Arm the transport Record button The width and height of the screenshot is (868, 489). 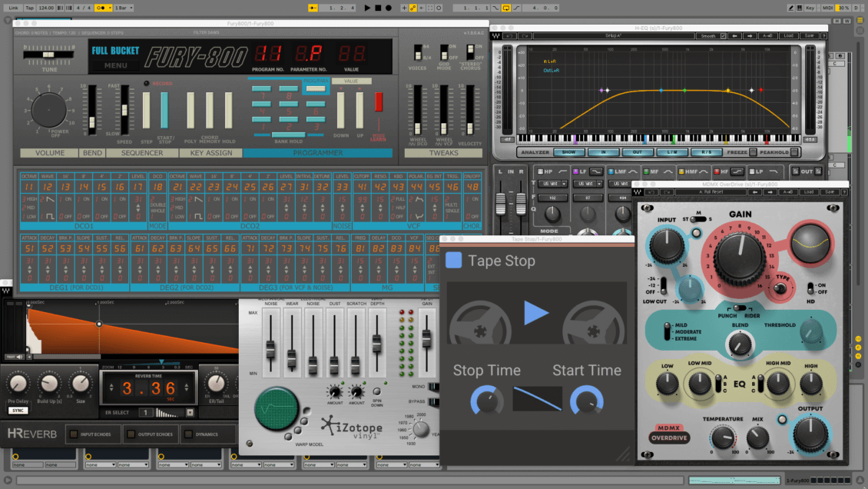[x=389, y=8]
